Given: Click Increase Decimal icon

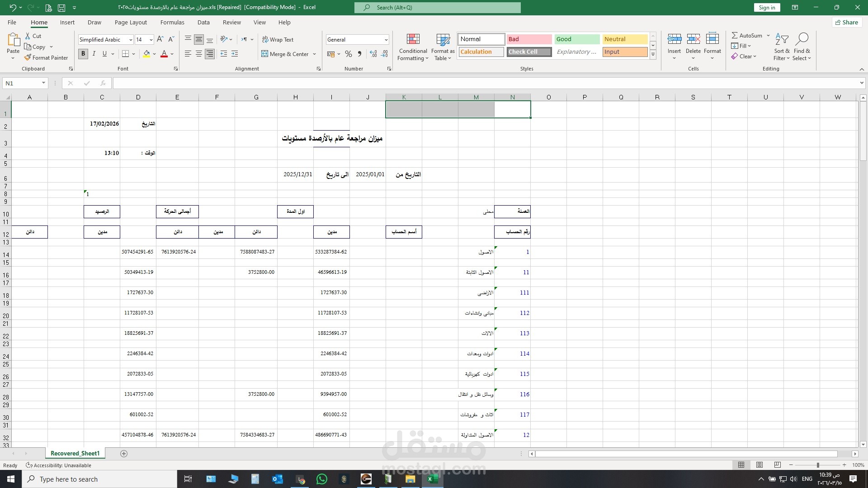Looking at the screenshot, I should [x=373, y=54].
